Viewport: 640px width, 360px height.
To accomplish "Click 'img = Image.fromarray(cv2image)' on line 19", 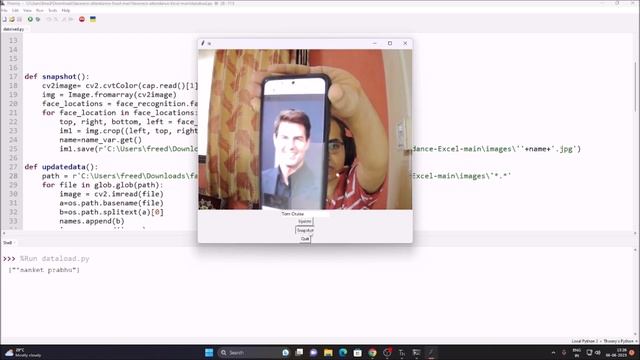I will point(109,95).
